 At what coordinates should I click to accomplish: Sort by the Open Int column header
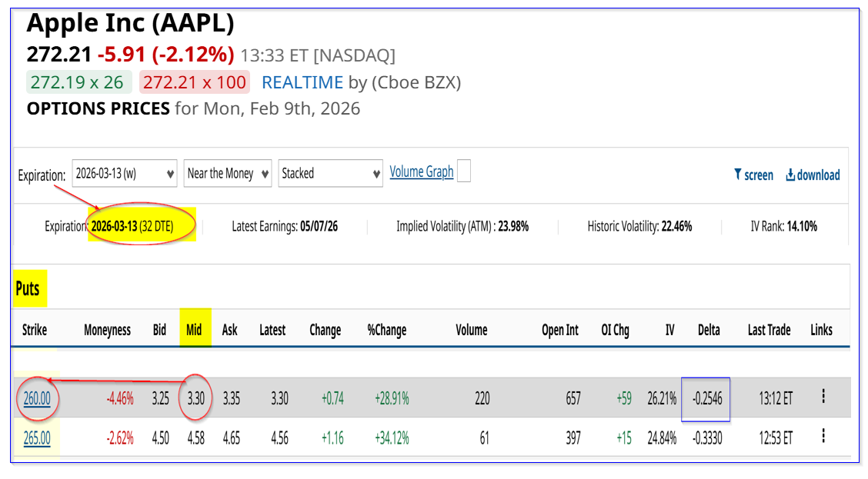coord(559,330)
